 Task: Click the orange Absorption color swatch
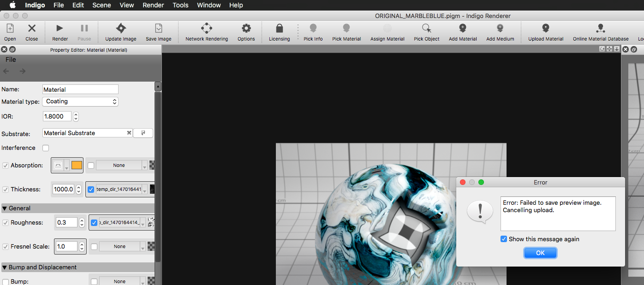[77, 165]
